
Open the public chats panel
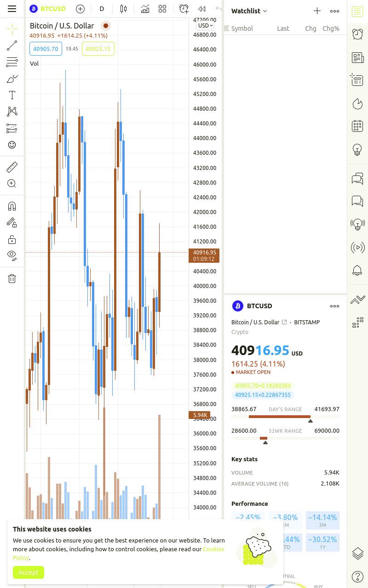coord(357,178)
